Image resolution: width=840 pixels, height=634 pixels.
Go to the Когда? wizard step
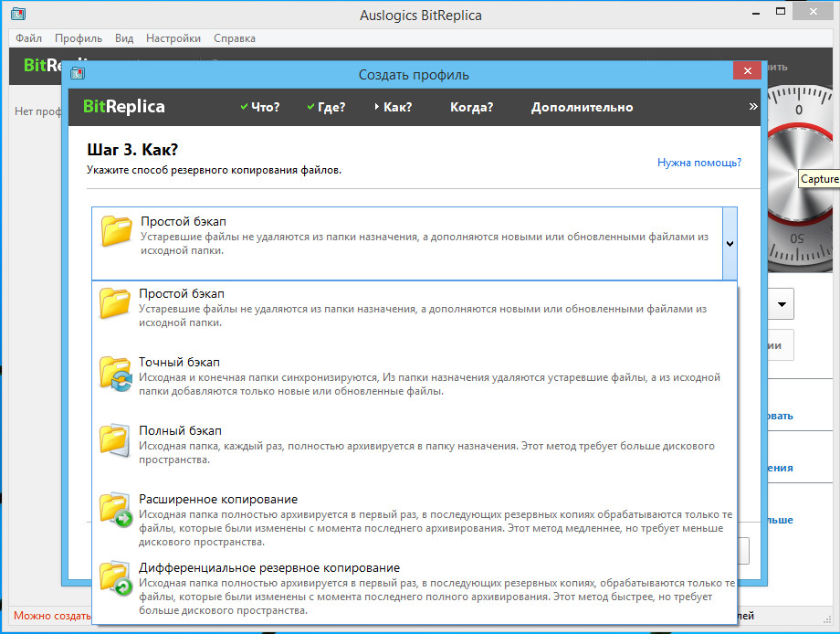pyautogui.click(x=471, y=107)
